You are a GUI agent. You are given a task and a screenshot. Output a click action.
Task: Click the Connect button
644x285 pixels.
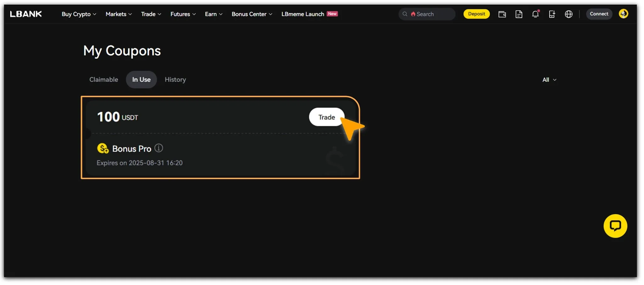(599, 14)
